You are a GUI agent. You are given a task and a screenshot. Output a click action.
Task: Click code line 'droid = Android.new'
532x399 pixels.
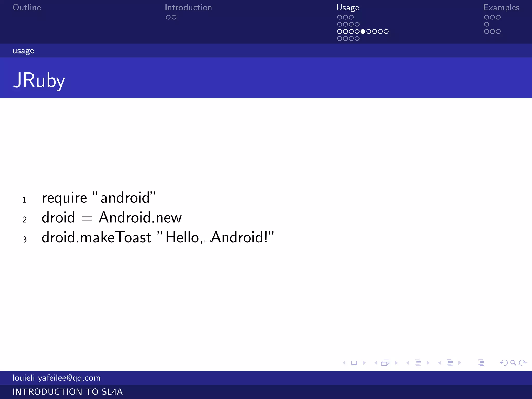[x=112, y=217]
